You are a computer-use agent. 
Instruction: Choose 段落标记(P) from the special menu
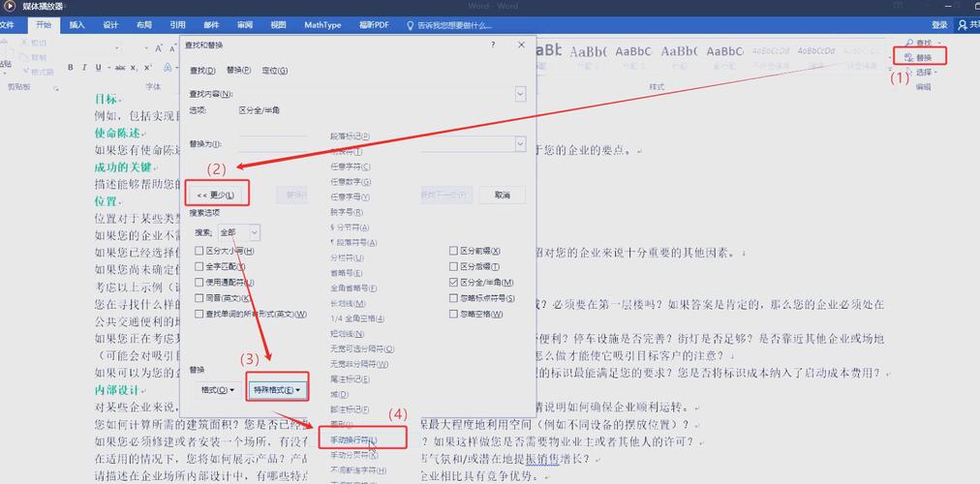point(350,136)
